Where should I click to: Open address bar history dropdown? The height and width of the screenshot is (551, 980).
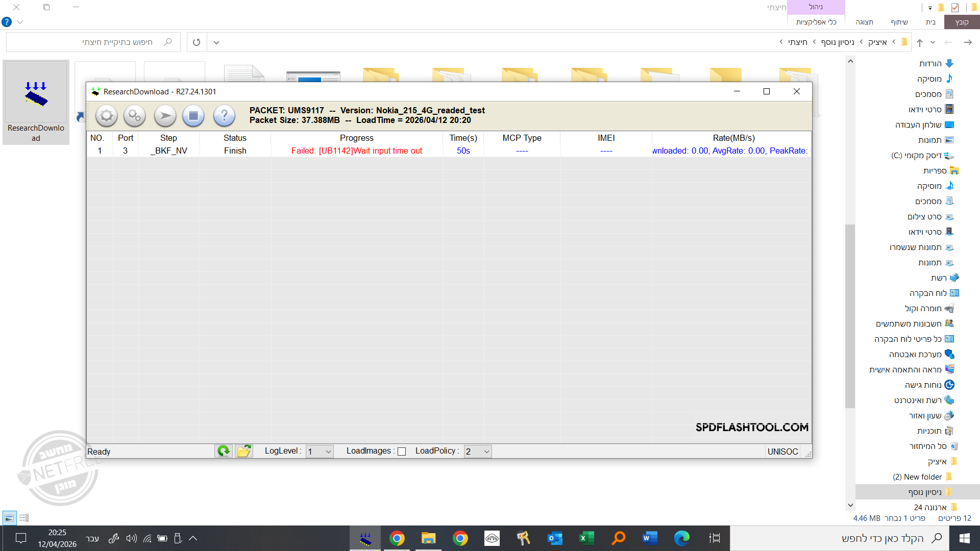coord(216,42)
